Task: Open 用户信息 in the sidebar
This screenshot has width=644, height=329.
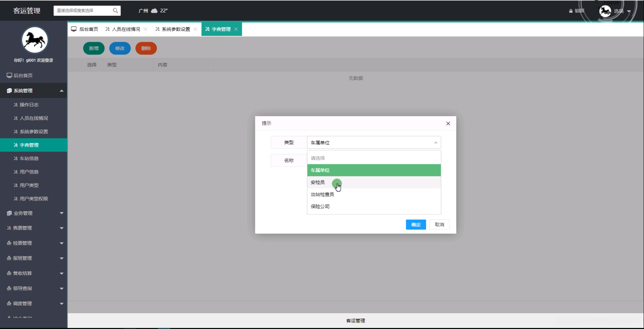Action: click(x=34, y=172)
